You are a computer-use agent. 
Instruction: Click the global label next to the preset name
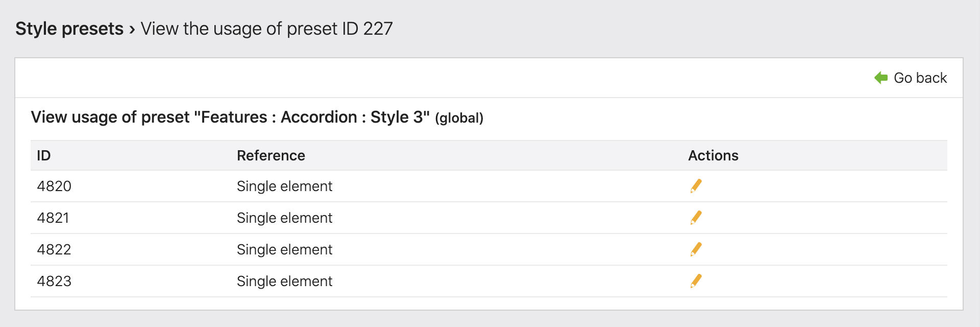pos(458,118)
